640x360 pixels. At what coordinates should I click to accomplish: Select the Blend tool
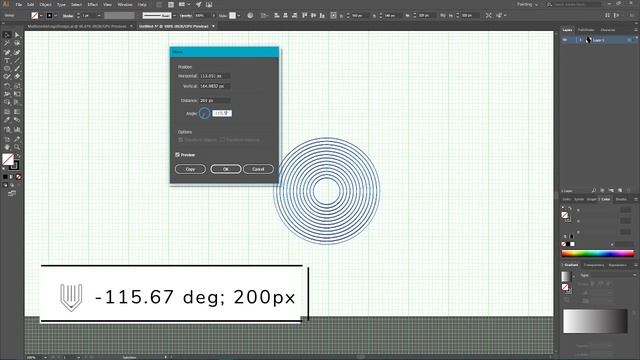pos(17,120)
